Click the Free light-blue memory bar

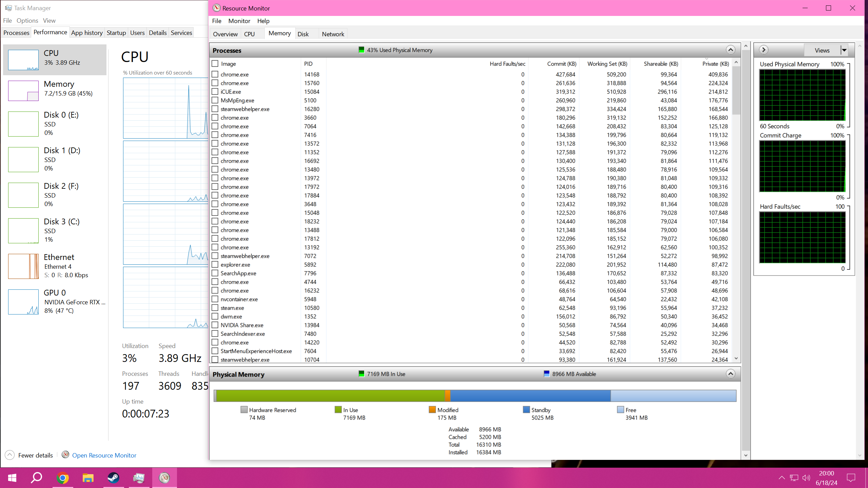tap(673, 395)
